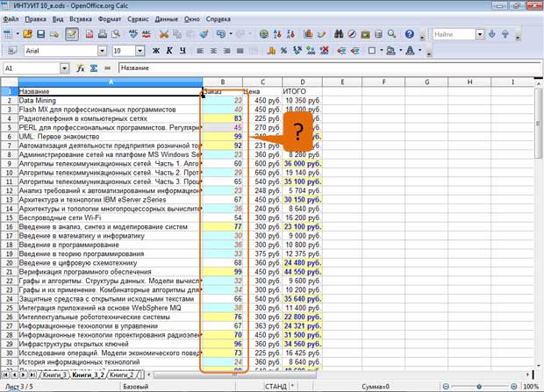Select row header 16
The image size is (544, 392).
coord(10,227)
